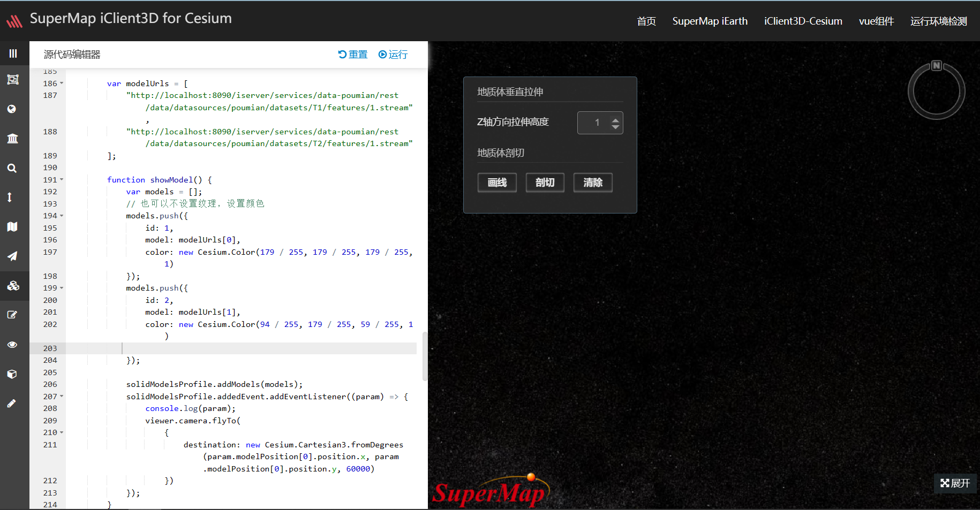Open the folded map category icon
The image size is (980, 510).
[12, 226]
